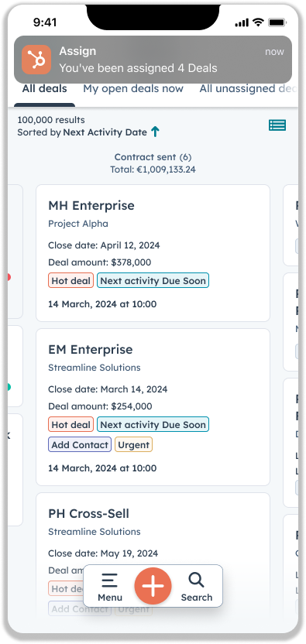Image resolution: width=306 pixels, height=644 pixels.
Task: Tap the HubSpot notification app icon
Action: [36, 60]
